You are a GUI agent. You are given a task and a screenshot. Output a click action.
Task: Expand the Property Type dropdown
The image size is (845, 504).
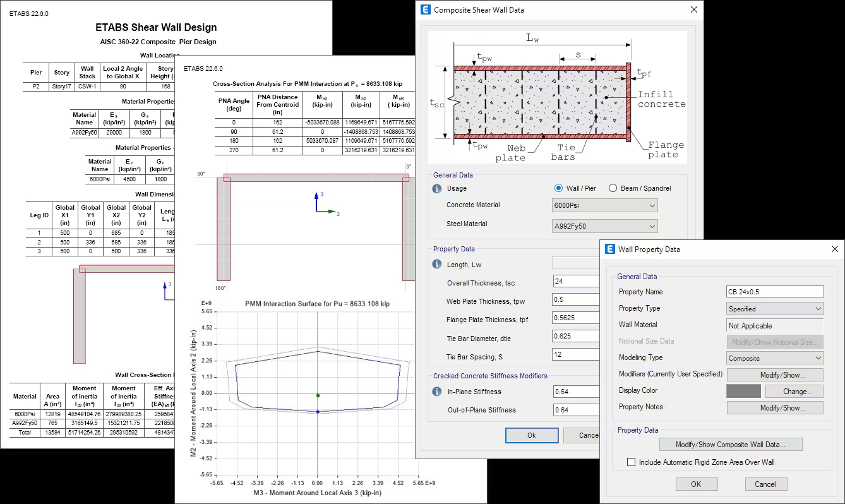pyautogui.click(x=776, y=309)
